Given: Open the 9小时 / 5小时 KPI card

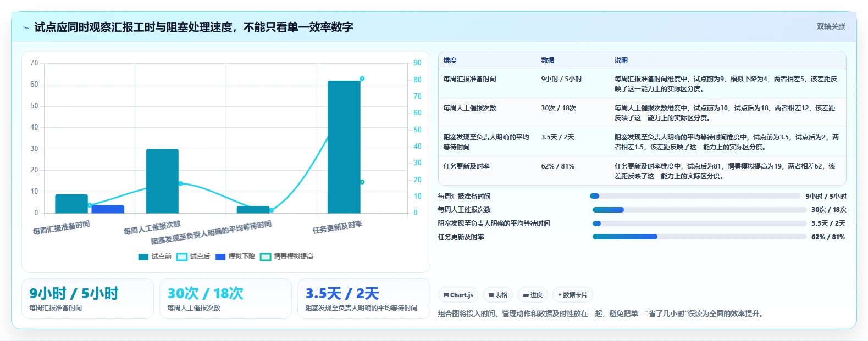Looking at the screenshot, I should click(x=87, y=299).
